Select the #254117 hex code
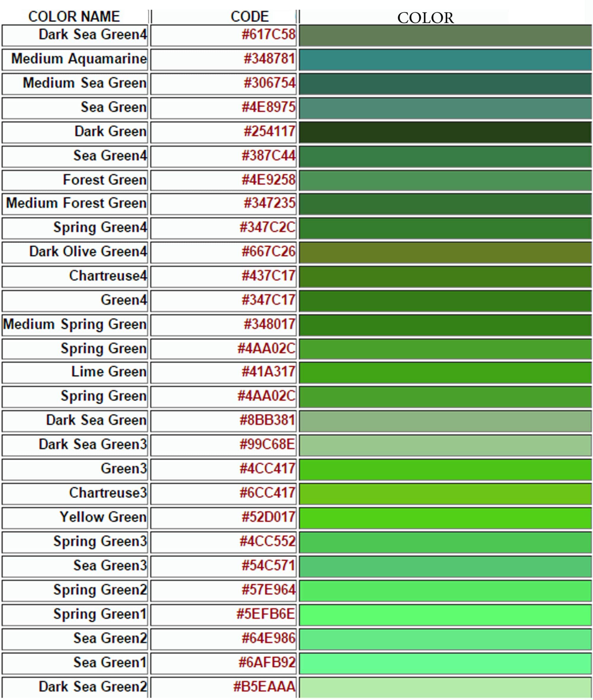This screenshot has width=593, height=700. (x=269, y=131)
